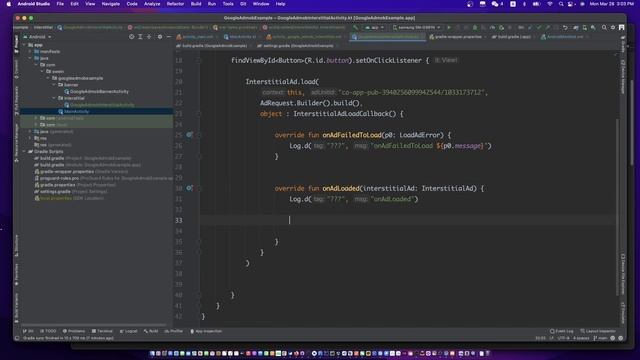The width and height of the screenshot is (640, 360).
Task: Open the Layout Inspector
Action: 598,331
